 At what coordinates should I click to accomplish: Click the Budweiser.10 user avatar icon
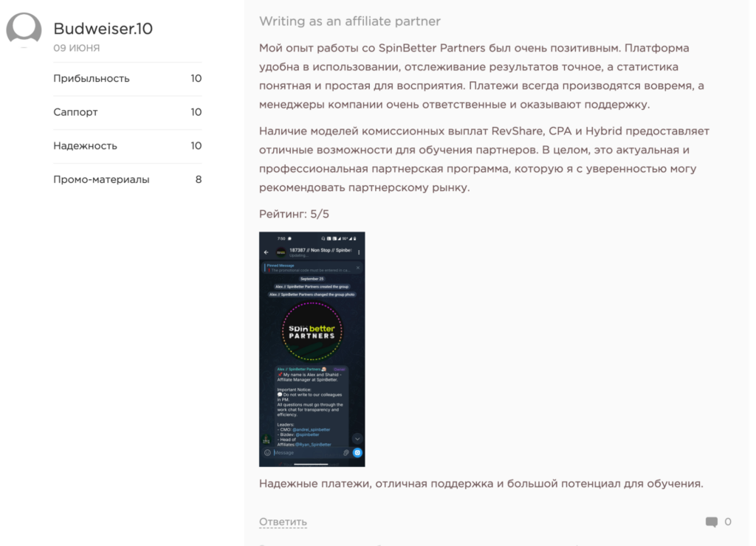(x=24, y=30)
